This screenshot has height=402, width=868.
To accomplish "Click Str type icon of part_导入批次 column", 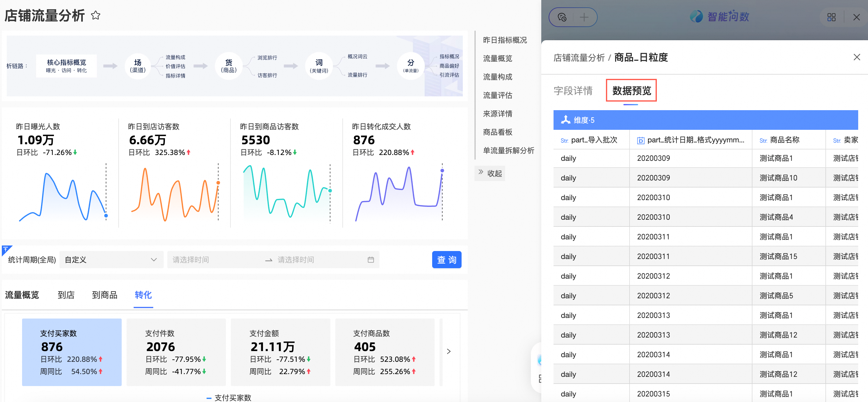I will [x=564, y=141].
